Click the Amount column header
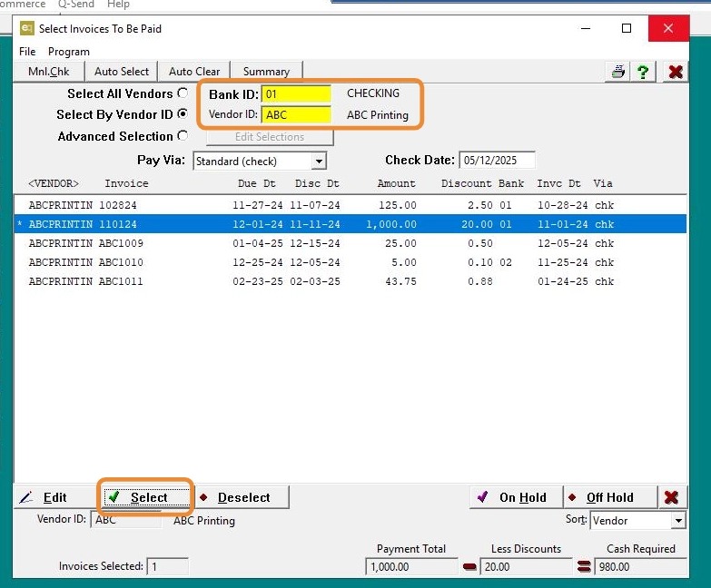The width and height of the screenshot is (711, 588). [396, 183]
